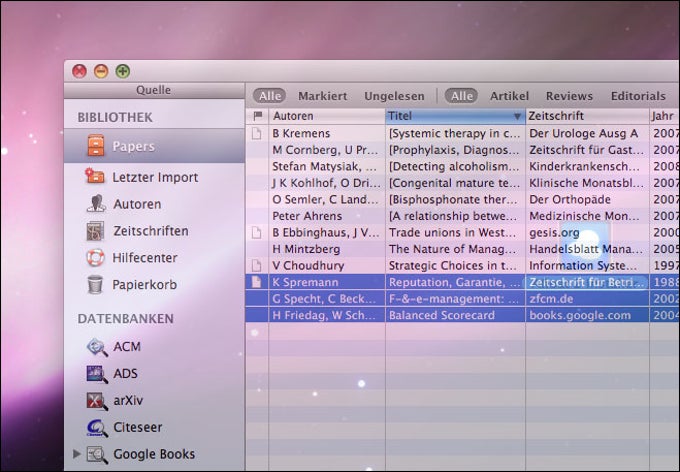The height and width of the screenshot is (472, 680).
Task: Open the Papers library icon
Action: (x=95, y=146)
